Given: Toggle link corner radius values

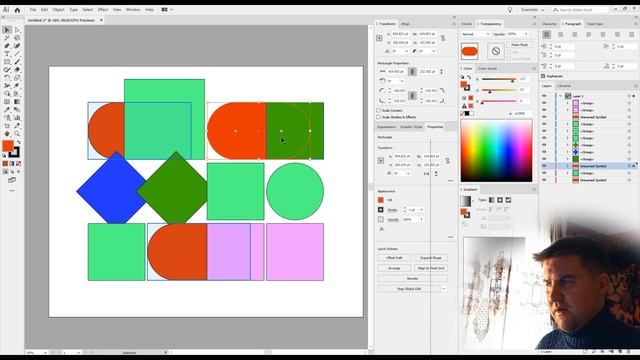Looking at the screenshot, I should click(412, 95).
